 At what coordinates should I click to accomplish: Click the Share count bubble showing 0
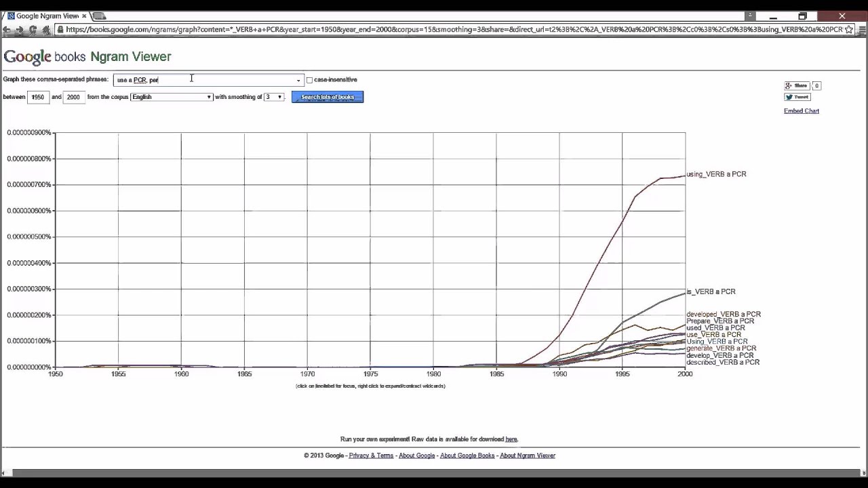coord(816,85)
